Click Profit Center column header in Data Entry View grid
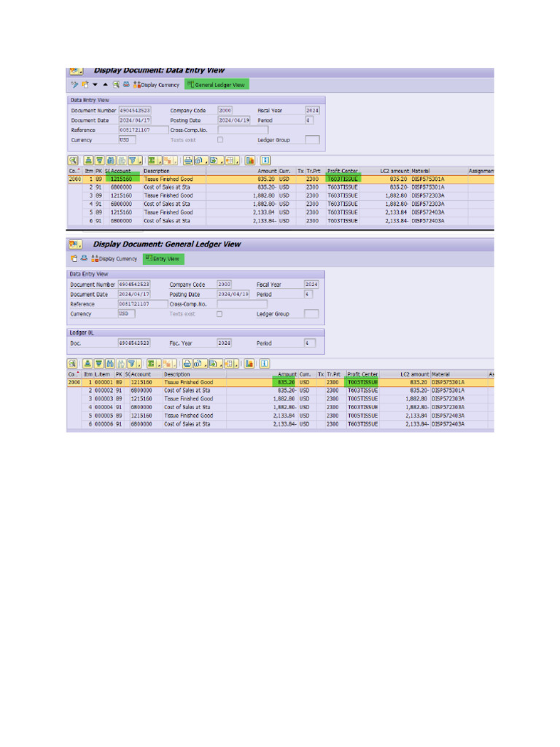Image resolution: width=560 pixels, height=747 pixels. (x=343, y=171)
